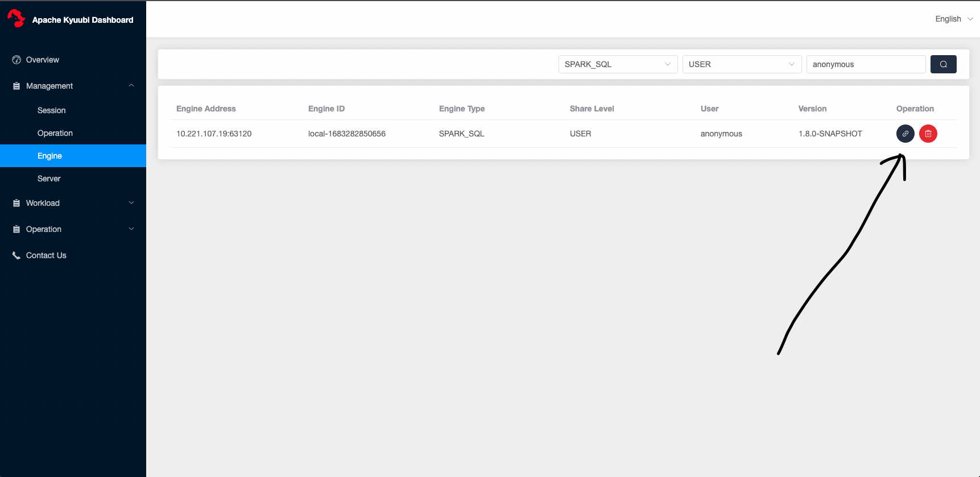The height and width of the screenshot is (477, 980).
Task: Click the Management clipboard icon
Action: click(x=16, y=86)
